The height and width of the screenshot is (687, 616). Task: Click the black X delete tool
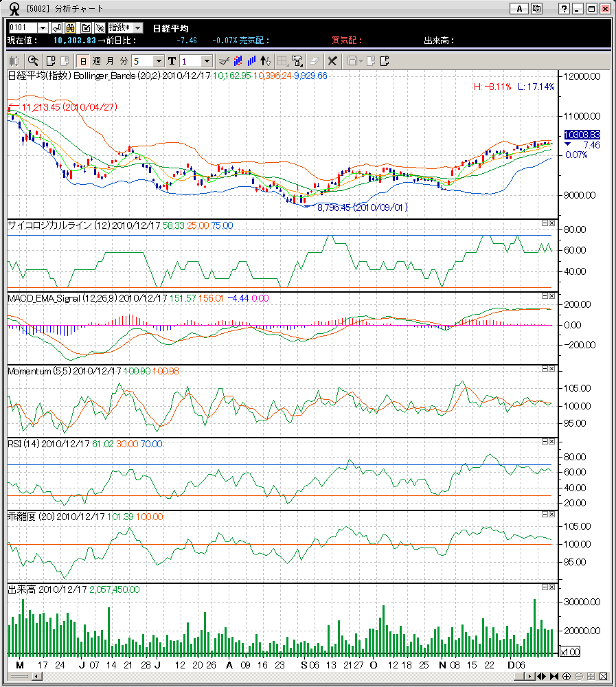[332, 61]
